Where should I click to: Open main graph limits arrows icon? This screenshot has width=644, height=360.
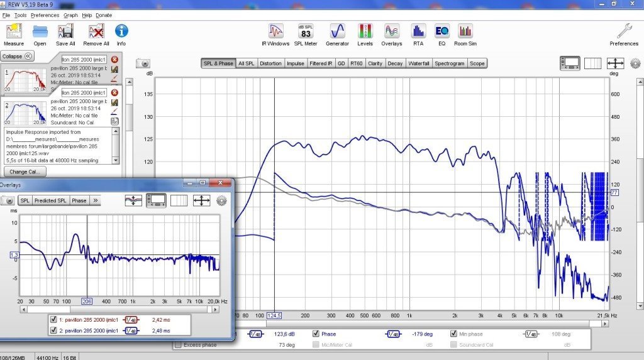point(615,63)
